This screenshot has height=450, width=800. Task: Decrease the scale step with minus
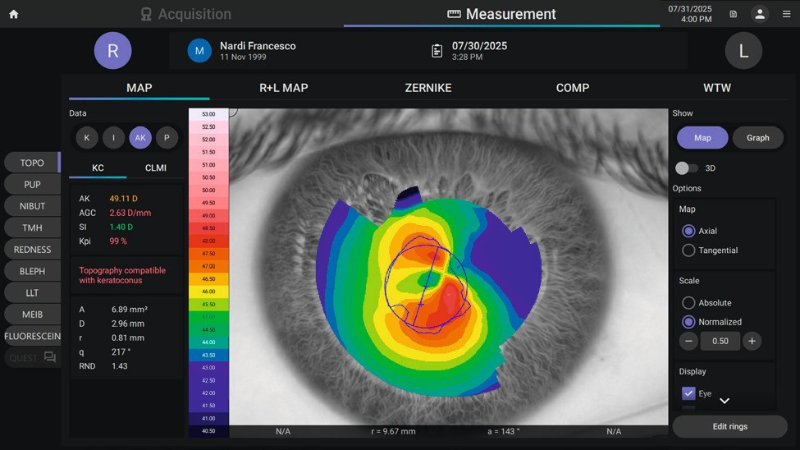pos(689,341)
